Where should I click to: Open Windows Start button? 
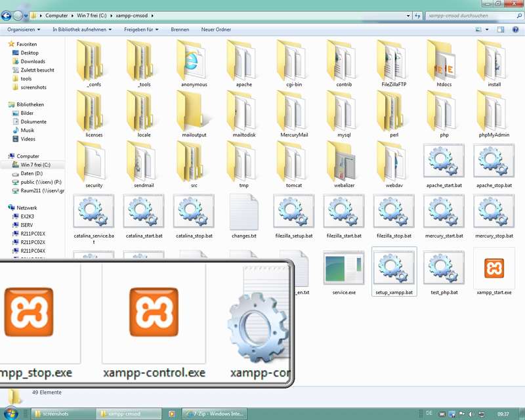(10, 413)
